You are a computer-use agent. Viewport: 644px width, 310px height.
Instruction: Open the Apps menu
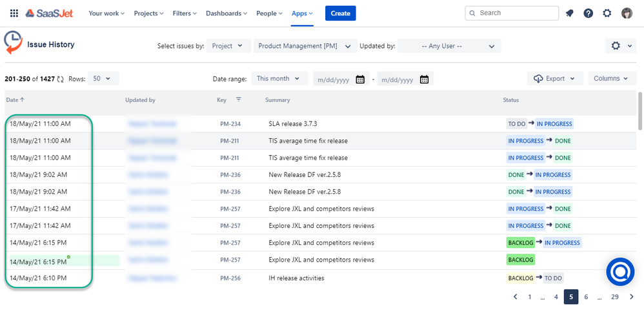click(302, 13)
